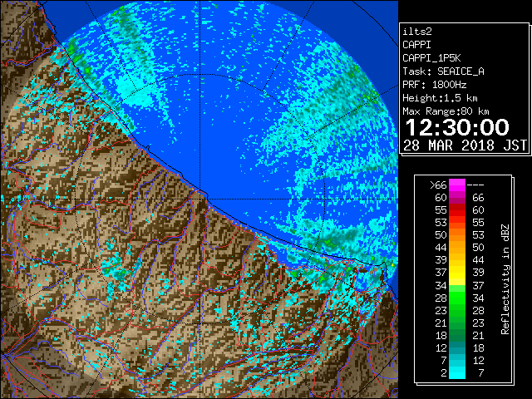The image size is (532, 399).
Task: Select the 12:30:00 timestamp
Action: pos(457,127)
